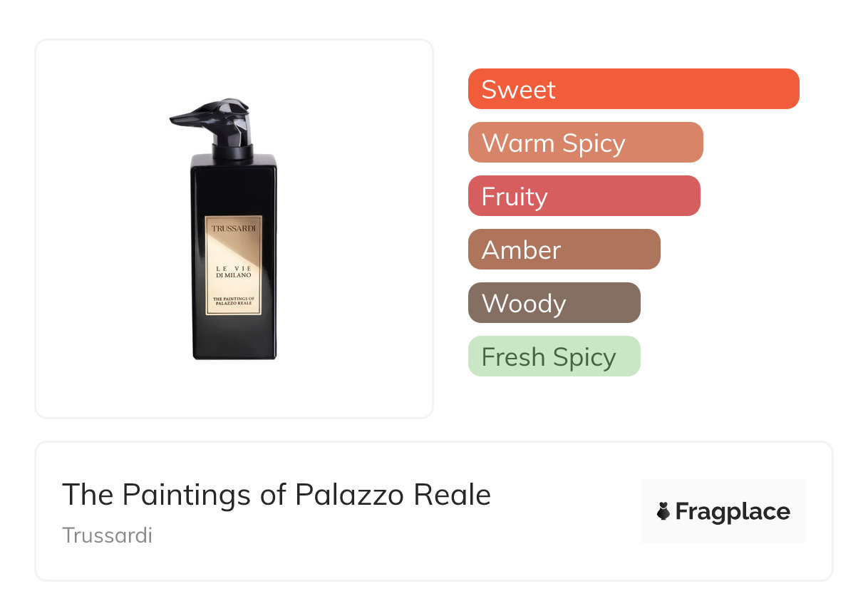Open the Trussardi brand link
This screenshot has height=616, width=868.
pos(107,535)
